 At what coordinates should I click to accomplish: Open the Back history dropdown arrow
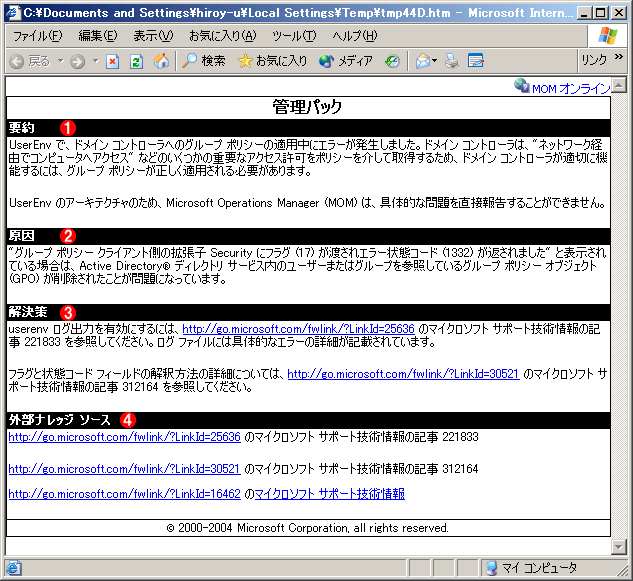coord(61,61)
